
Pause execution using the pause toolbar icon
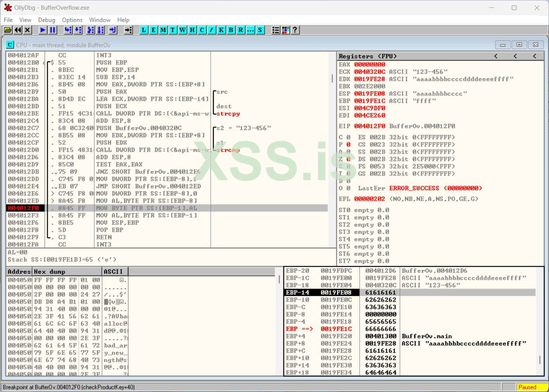pos(53,30)
